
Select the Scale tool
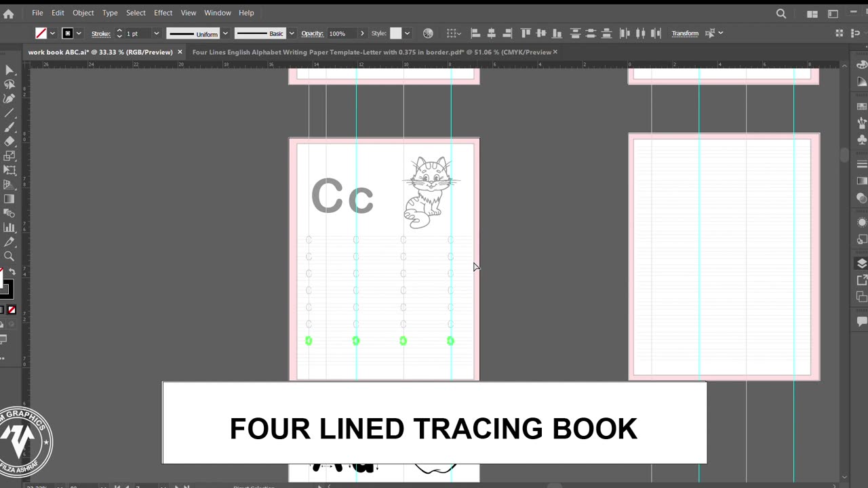point(9,156)
